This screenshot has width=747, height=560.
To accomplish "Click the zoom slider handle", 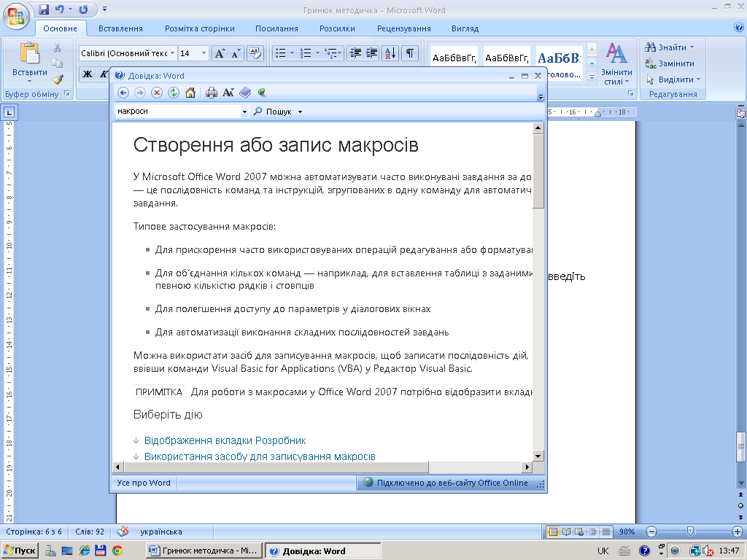I will [x=691, y=532].
